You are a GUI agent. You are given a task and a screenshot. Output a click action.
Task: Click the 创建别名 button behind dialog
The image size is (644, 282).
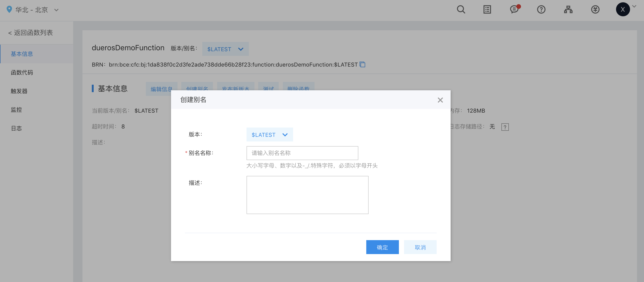(197, 87)
